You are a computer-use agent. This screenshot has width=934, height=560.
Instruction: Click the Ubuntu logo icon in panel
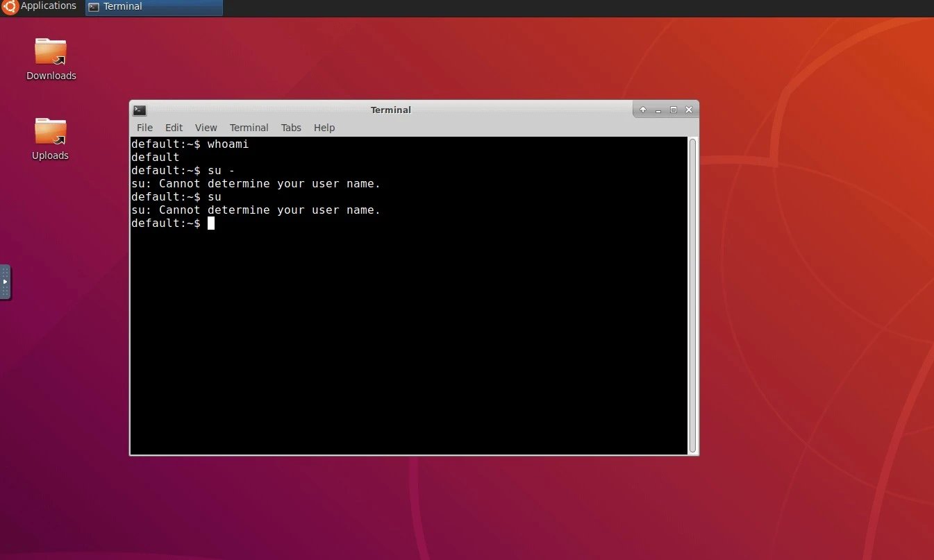coord(10,6)
